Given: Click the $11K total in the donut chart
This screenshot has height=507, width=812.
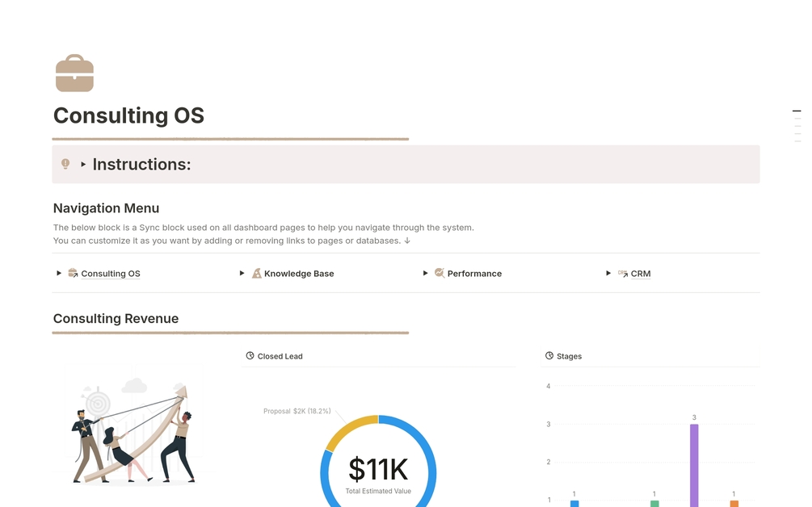Looking at the screenshot, I should [x=377, y=468].
